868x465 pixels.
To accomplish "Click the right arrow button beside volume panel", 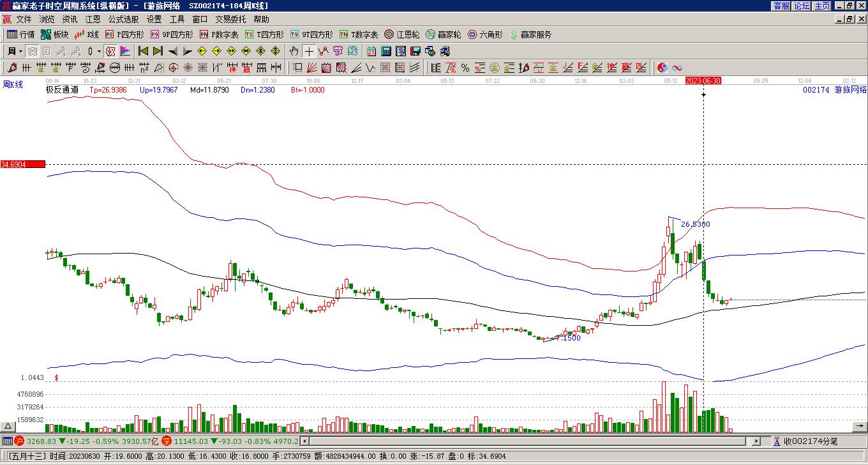I will 861,427.
